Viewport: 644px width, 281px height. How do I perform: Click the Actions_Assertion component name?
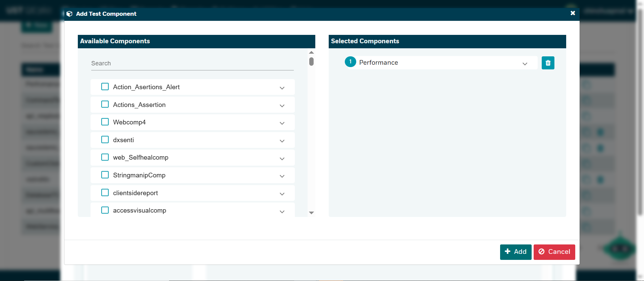coord(139,105)
